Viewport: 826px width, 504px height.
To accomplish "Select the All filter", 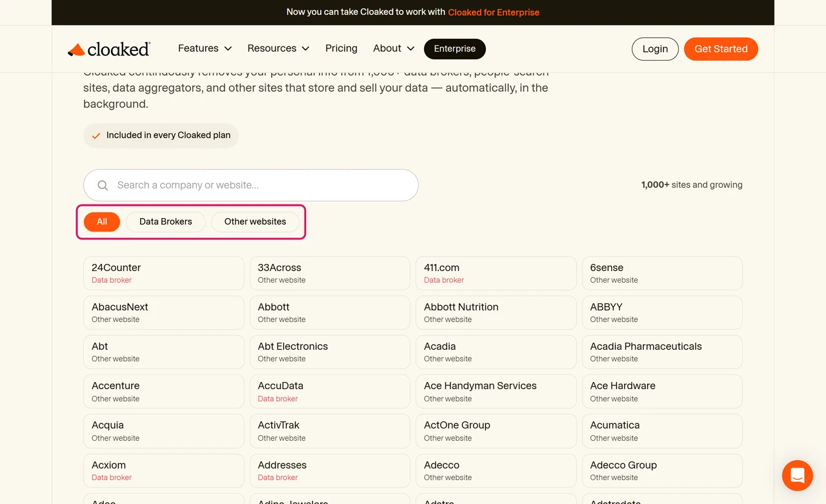I will pyautogui.click(x=102, y=221).
